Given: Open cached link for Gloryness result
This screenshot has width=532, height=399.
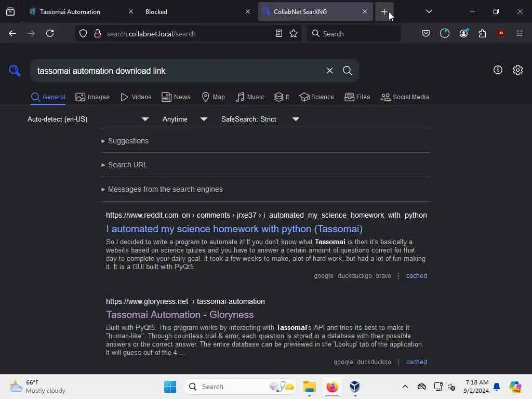Looking at the screenshot, I should [x=417, y=362].
